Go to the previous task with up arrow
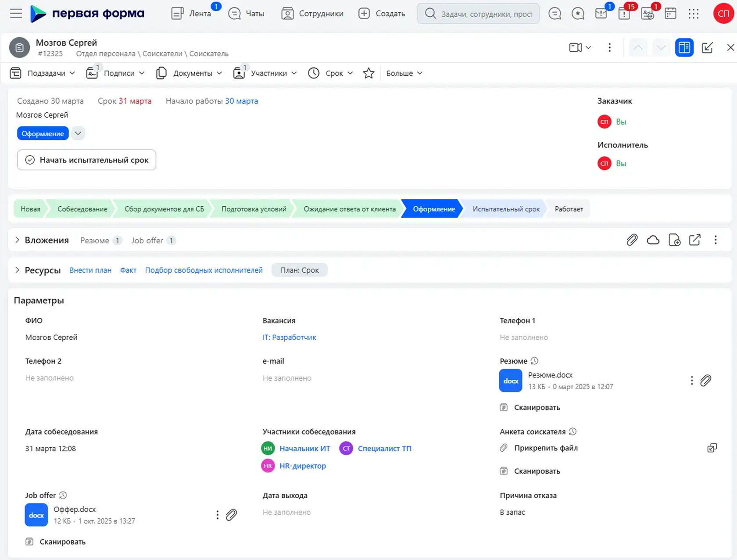Viewport: 737px width, 560px height. [x=638, y=47]
